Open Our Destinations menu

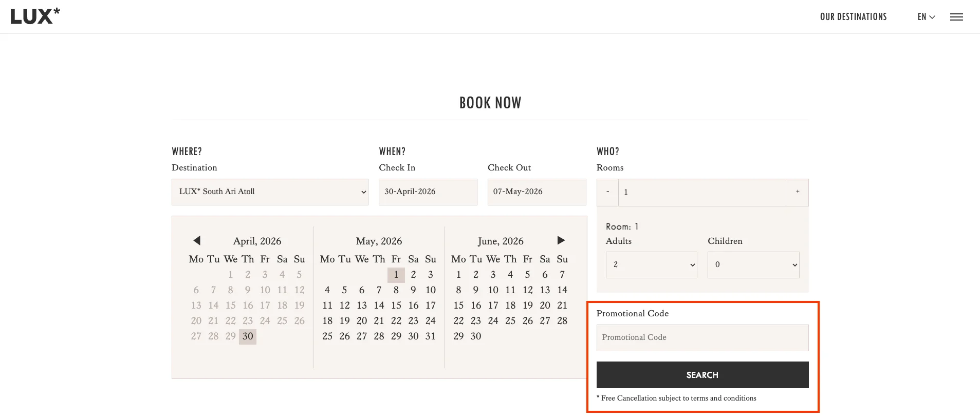(x=853, y=17)
